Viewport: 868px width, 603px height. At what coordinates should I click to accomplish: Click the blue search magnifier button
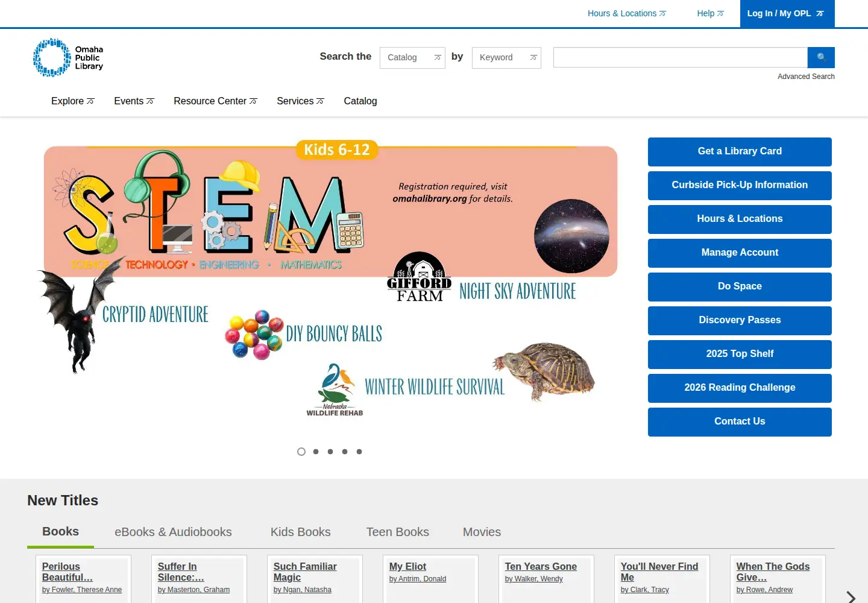point(821,57)
